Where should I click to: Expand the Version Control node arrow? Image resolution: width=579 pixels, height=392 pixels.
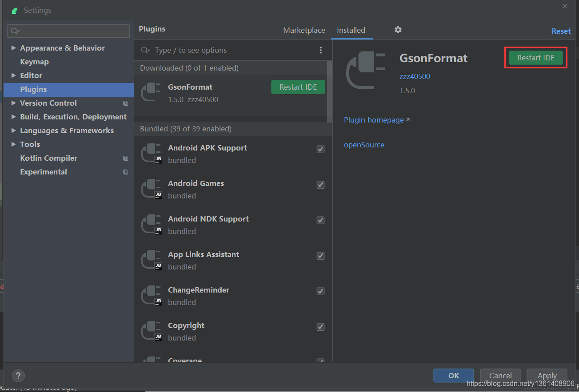click(x=14, y=103)
